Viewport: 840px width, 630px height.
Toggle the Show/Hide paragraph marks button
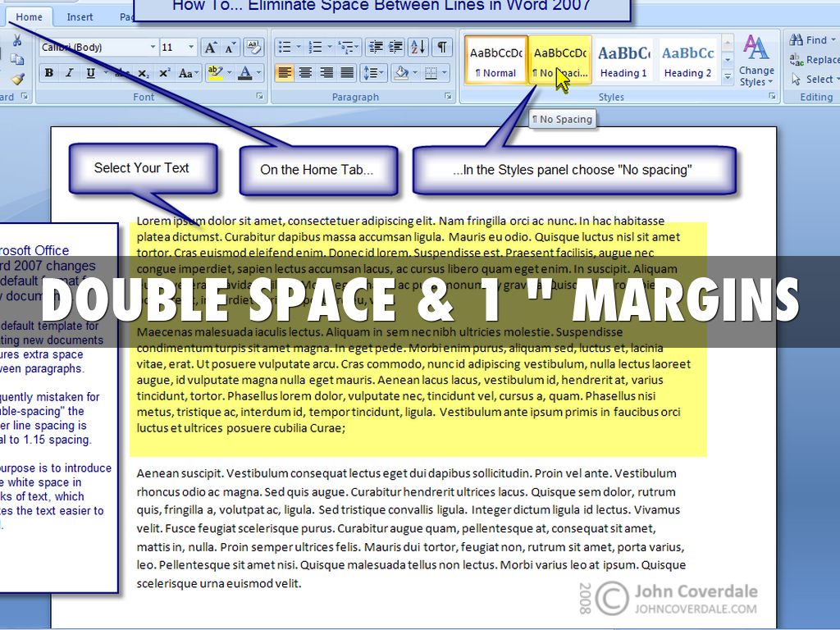pyautogui.click(x=442, y=47)
